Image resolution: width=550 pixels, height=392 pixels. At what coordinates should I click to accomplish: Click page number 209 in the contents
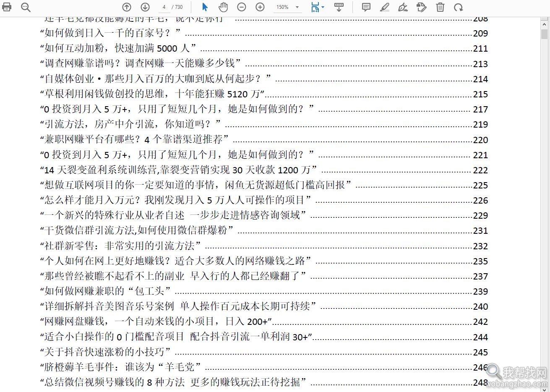(480, 34)
